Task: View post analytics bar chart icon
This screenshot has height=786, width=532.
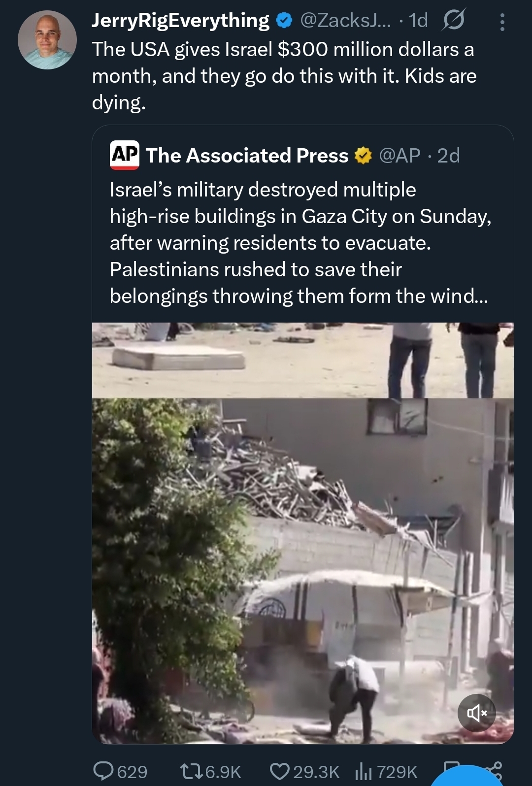Action: pyautogui.click(x=364, y=771)
